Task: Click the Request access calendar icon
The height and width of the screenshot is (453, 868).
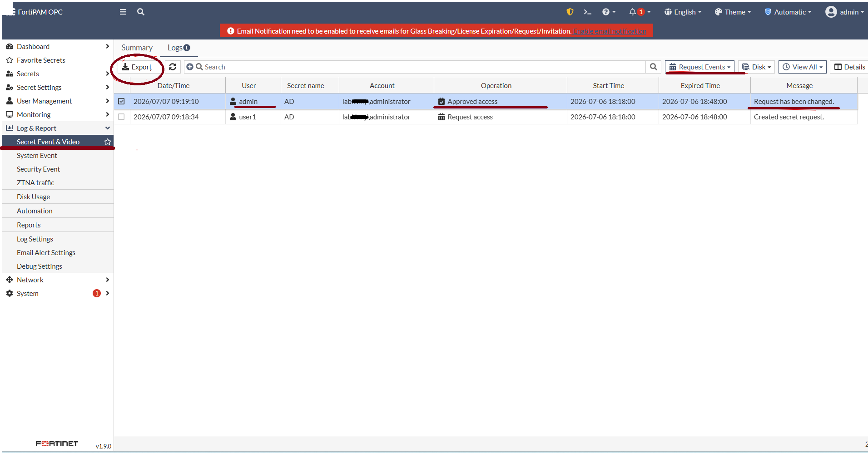Action: point(441,117)
